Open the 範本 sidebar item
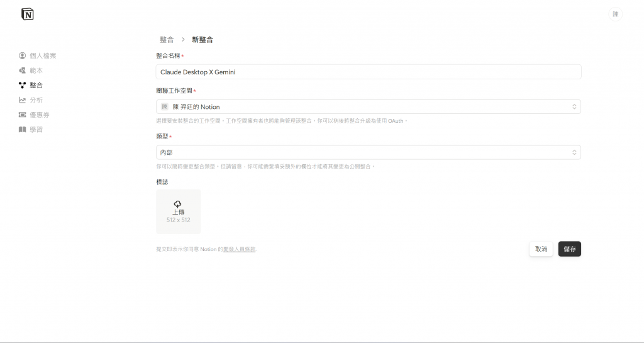644x343 pixels. click(31, 70)
